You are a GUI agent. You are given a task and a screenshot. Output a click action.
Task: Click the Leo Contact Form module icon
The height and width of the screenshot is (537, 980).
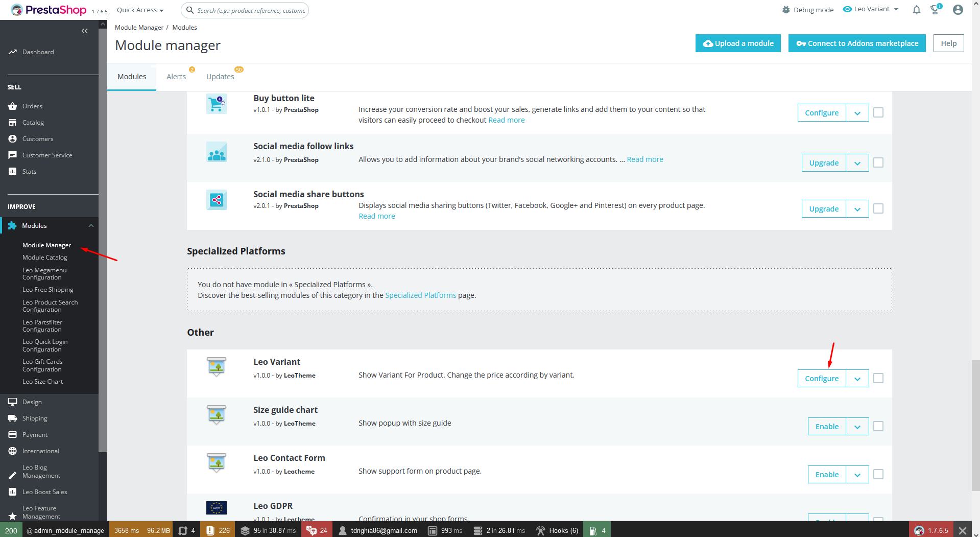click(217, 462)
